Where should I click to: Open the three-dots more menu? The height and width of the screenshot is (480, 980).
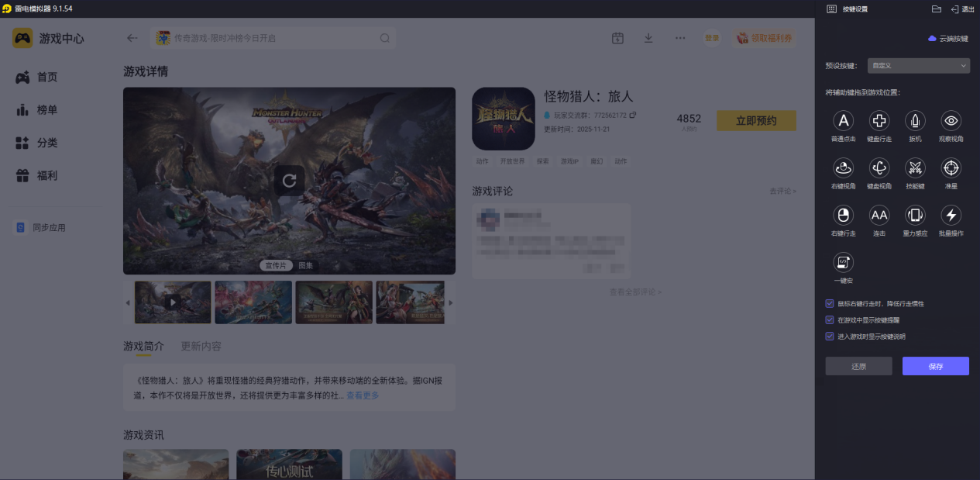click(x=680, y=38)
